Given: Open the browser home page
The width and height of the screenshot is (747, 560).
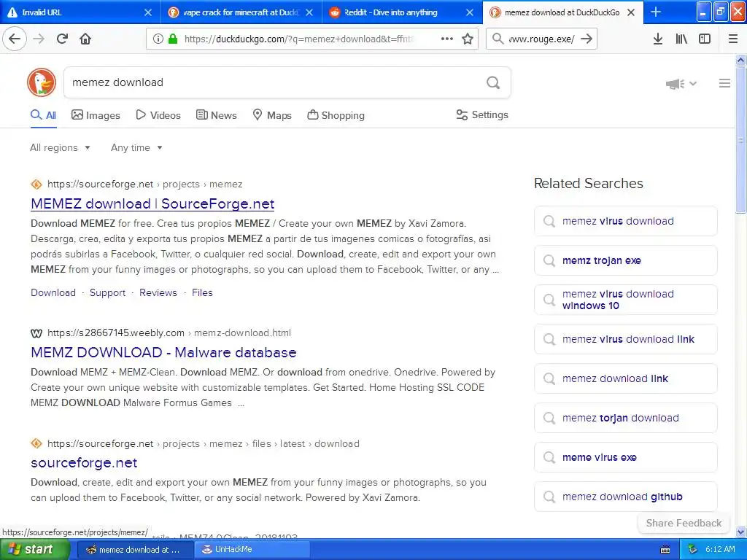Looking at the screenshot, I should coord(85,39).
